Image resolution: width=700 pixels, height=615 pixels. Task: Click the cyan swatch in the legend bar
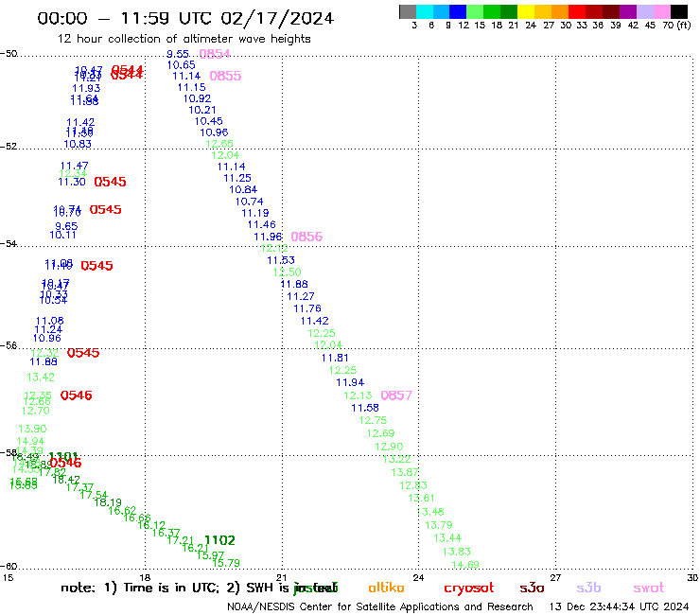pyautogui.click(x=425, y=11)
